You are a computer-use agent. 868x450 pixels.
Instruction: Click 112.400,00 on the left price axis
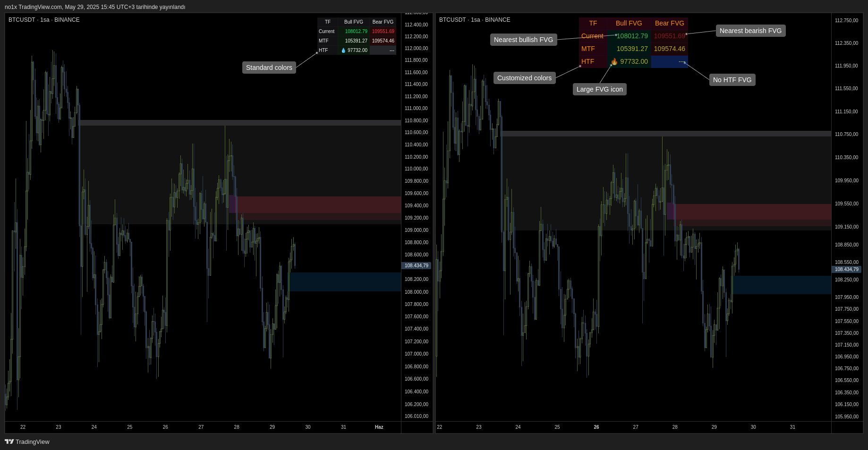(x=416, y=25)
